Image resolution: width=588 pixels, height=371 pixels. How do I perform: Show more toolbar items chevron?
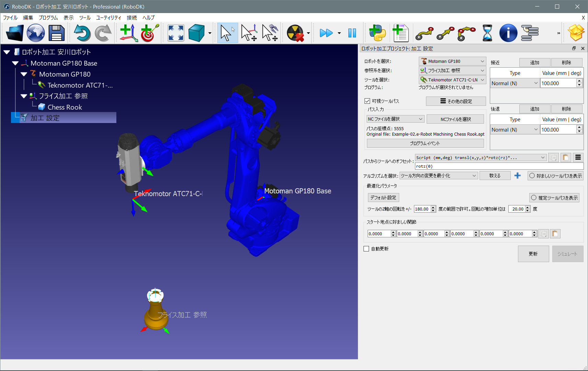tap(558, 33)
